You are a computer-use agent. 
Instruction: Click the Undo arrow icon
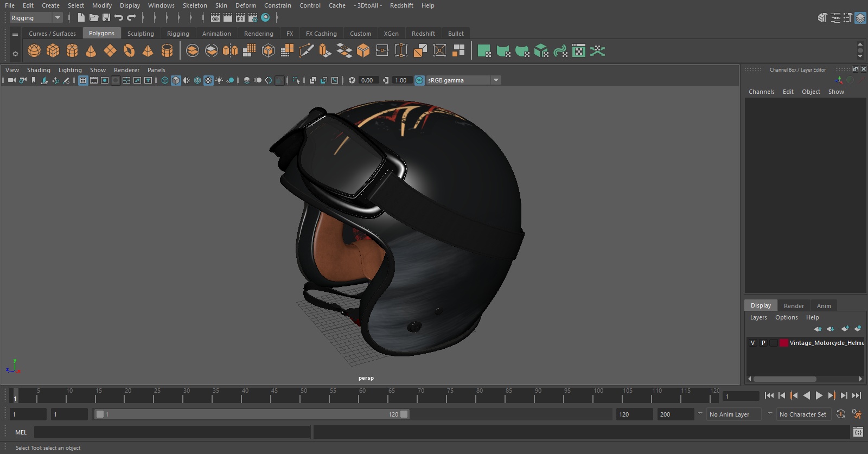(x=119, y=18)
